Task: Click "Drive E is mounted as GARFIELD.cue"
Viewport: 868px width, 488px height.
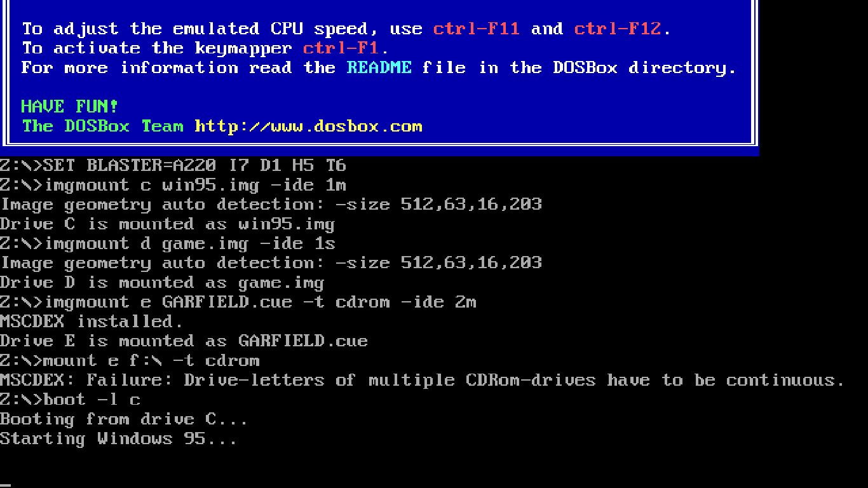Action: coord(184,341)
